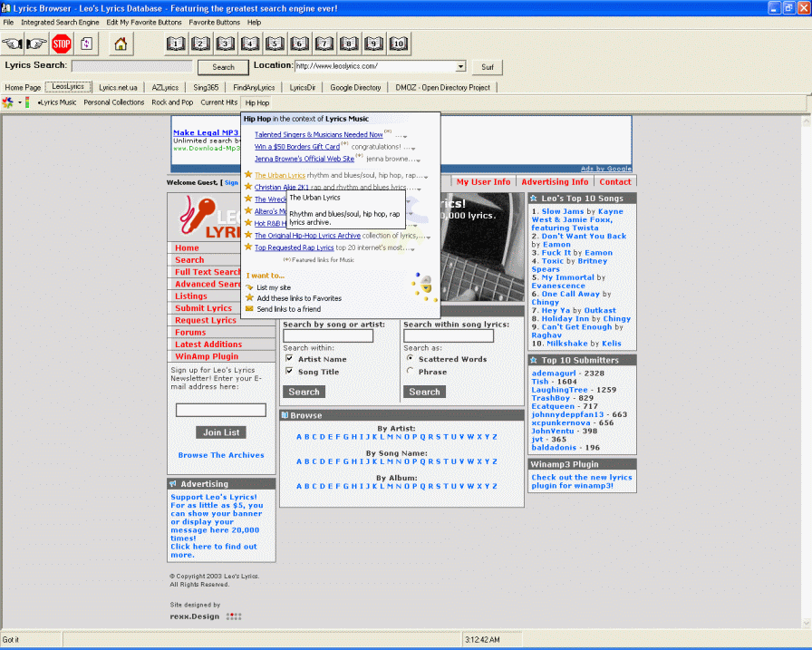
Task: Click the star beside The Urban Lyrics
Action: coord(248,175)
